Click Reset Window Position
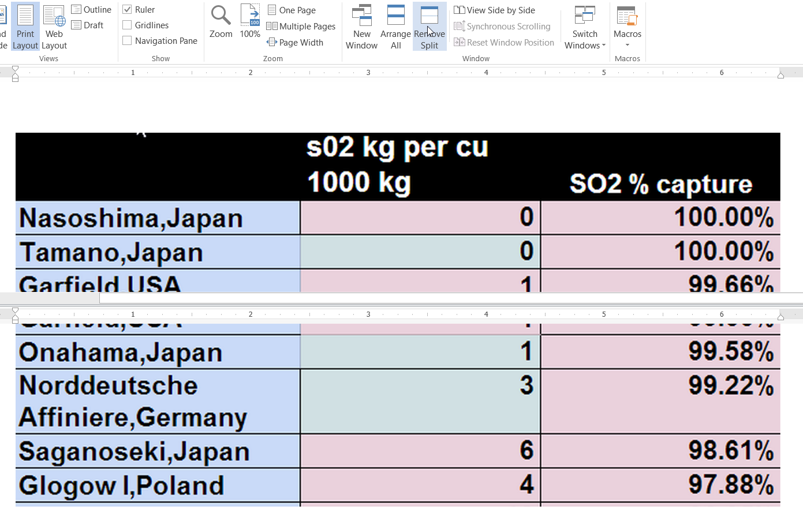 pos(504,43)
